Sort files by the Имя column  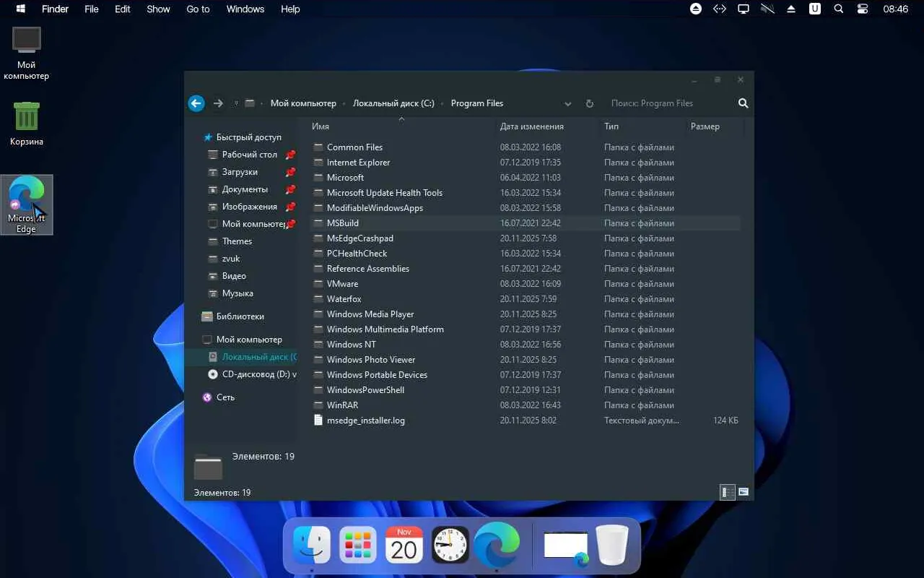point(321,126)
